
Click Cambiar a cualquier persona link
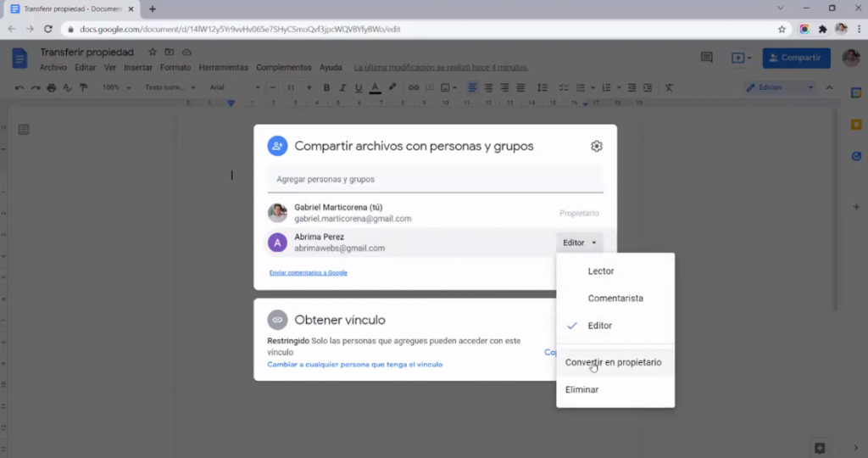pyautogui.click(x=354, y=364)
